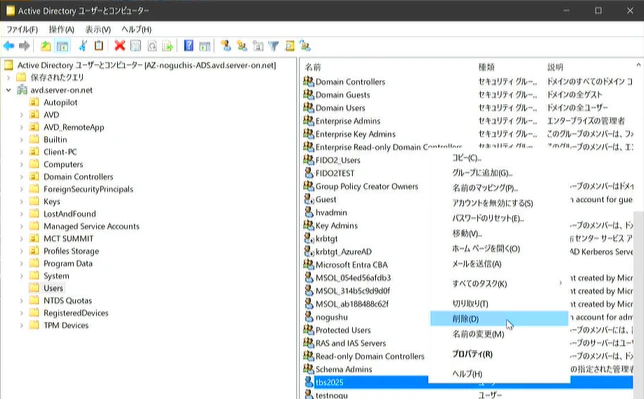Click the Refresh toolbar icon
Image resolution: width=644 pixels, height=399 pixels.
(x=152, y=46)
